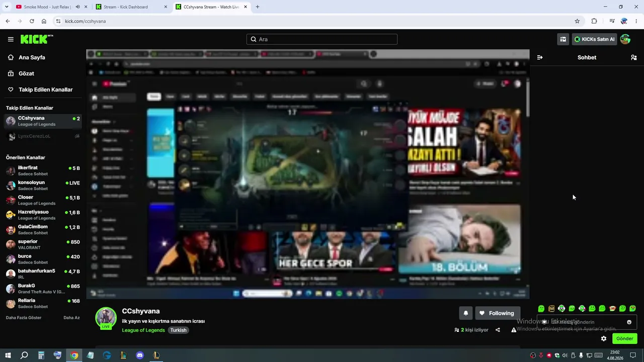Open chat settings gear icon
Screen dimensions: 644x362
[604, 339]
